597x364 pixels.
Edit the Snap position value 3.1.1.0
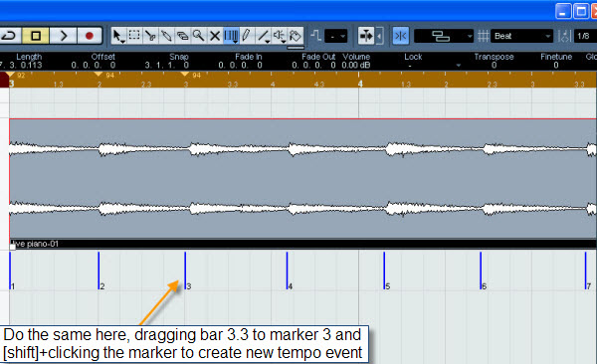(167, 65)
